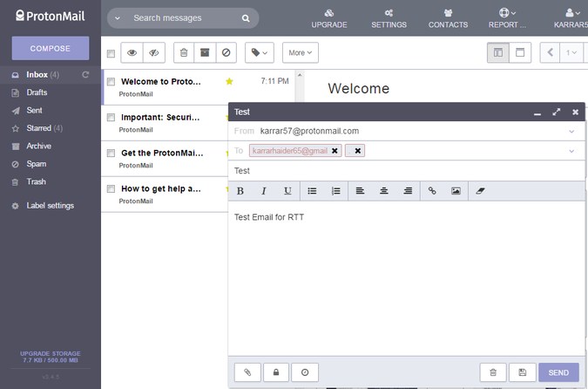Viewport: 588px width, 389px height.
Task: Insert a bulleted list
Action: coord(312,191)
